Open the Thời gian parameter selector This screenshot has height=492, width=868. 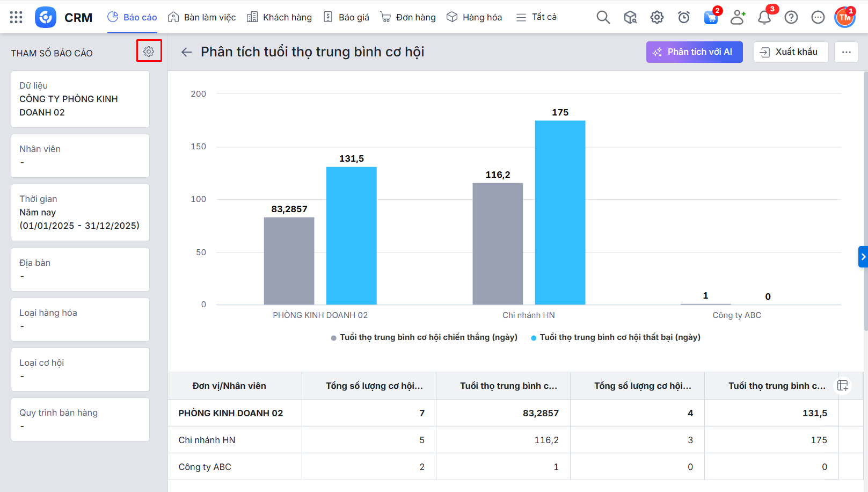[80, 212]
